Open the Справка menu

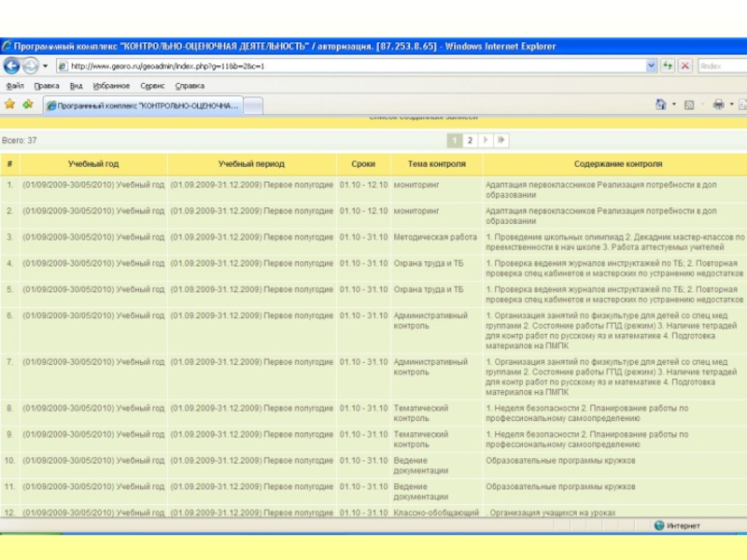point(190,86)
